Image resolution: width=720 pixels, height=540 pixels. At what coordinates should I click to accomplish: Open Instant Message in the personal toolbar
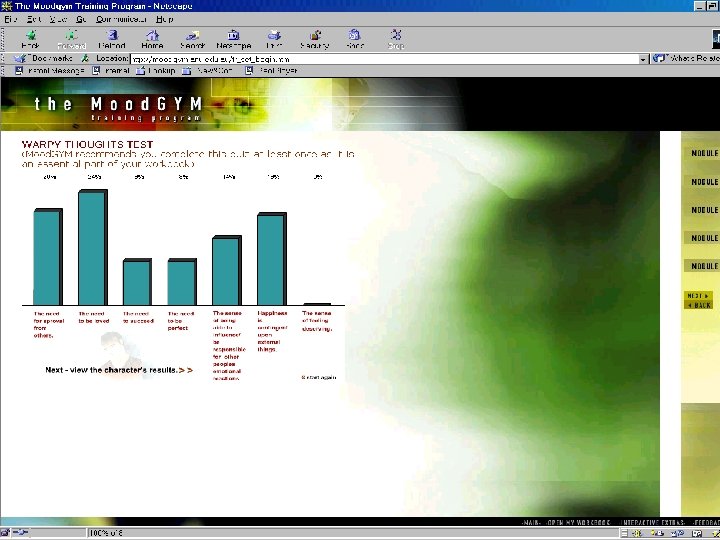50,71
